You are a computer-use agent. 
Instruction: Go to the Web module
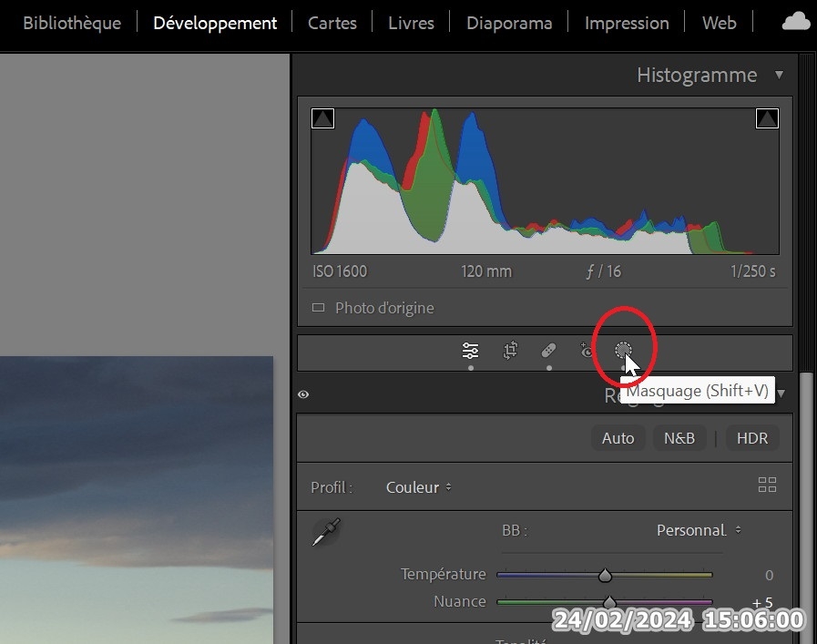[719, 23]
